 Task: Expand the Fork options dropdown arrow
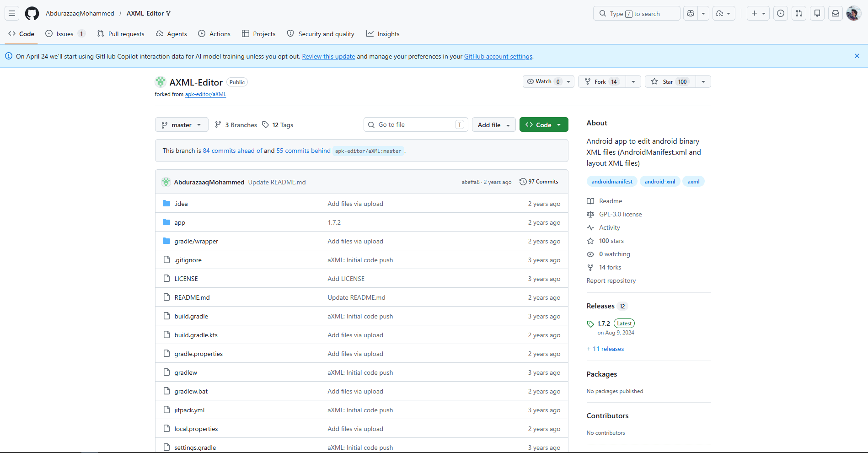coord(633,81)
